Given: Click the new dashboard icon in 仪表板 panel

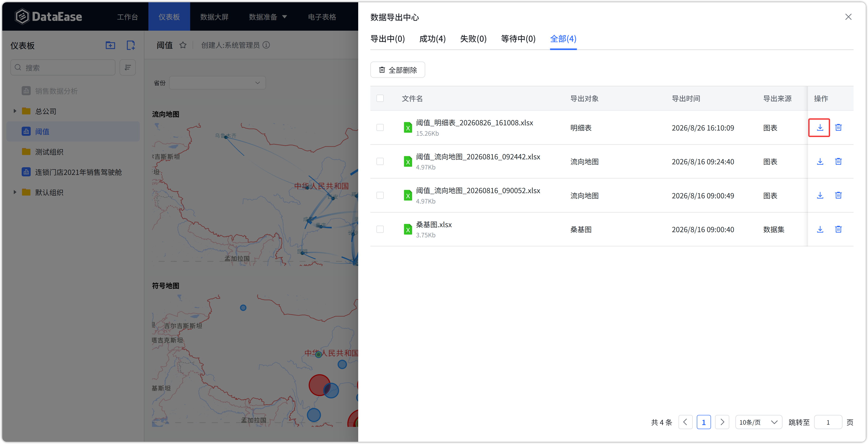Looking at the screenshot, I should (131, 45).
